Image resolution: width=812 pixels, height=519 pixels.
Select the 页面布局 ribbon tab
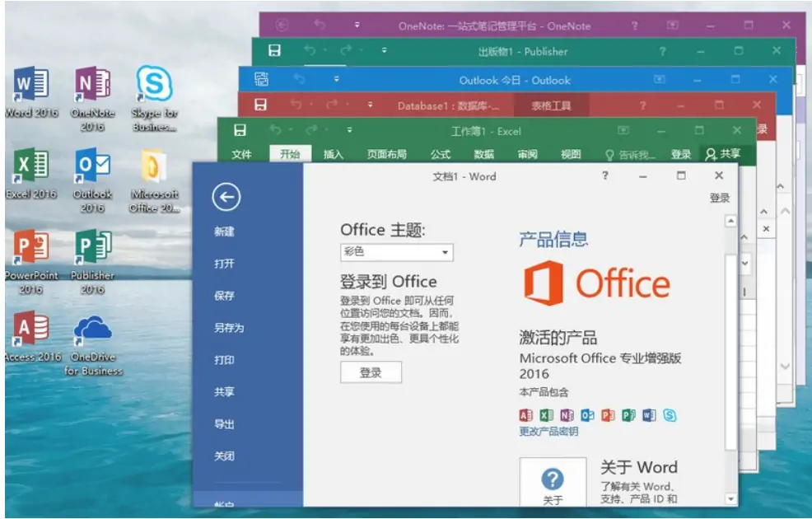pos(387,154)
